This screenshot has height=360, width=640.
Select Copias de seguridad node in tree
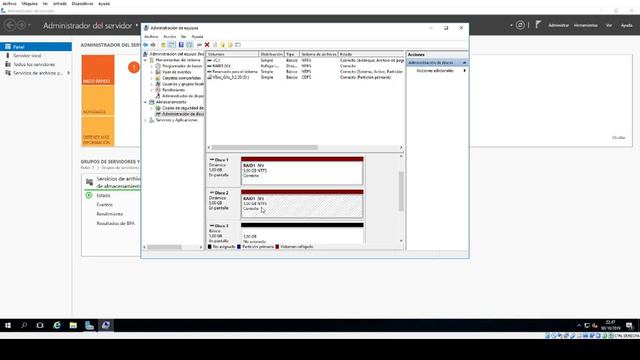[183, 108]
